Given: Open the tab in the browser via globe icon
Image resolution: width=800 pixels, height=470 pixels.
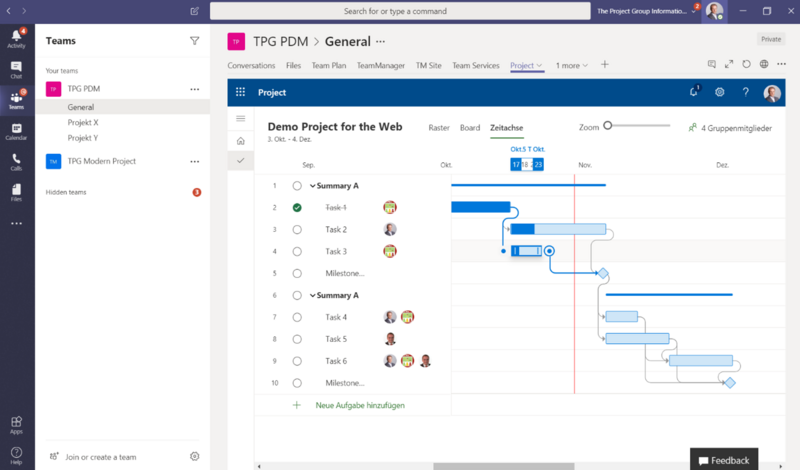Looking at the screenshot, I should tap(764, 64).
